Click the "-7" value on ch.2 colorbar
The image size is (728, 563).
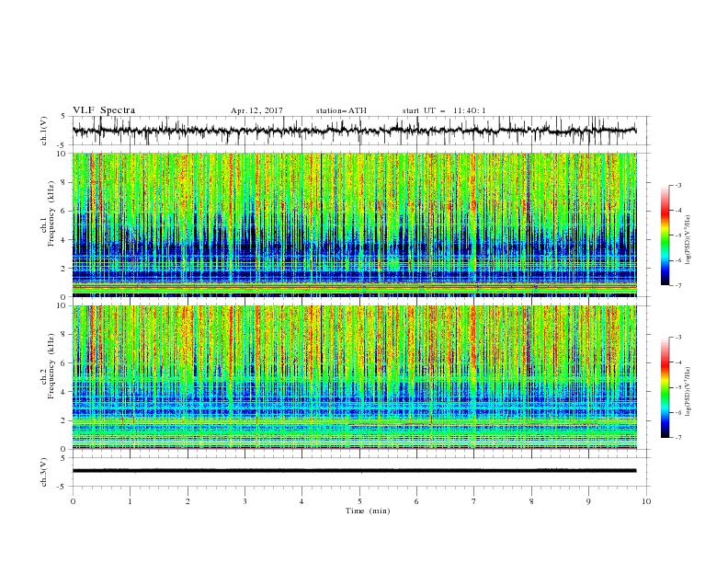(x=678, y=438)
